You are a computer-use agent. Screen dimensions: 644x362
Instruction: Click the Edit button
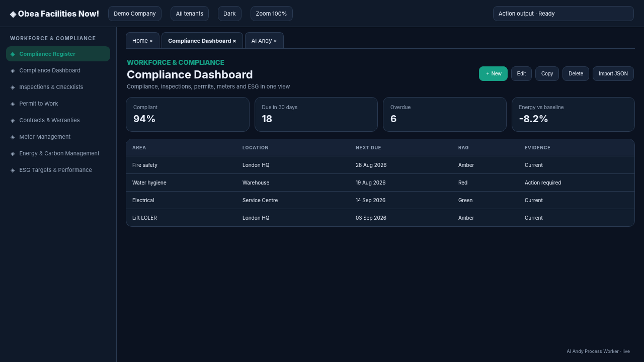(521, 73)
